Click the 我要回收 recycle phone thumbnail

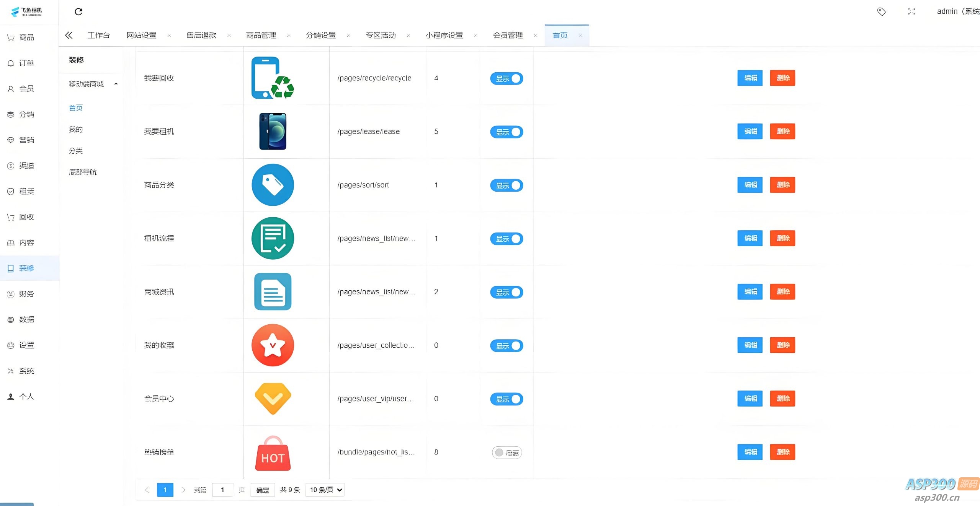tap(272, 78)
